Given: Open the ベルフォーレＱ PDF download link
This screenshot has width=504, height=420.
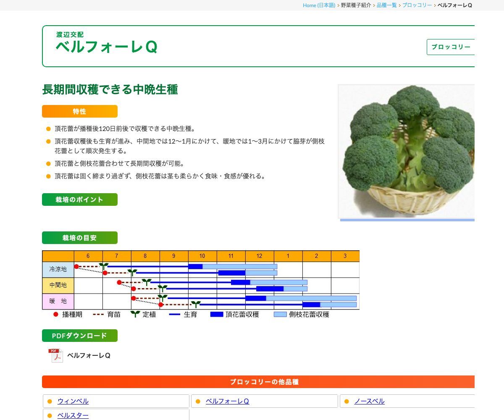Looking at the screenshot, I should point(89,355).
